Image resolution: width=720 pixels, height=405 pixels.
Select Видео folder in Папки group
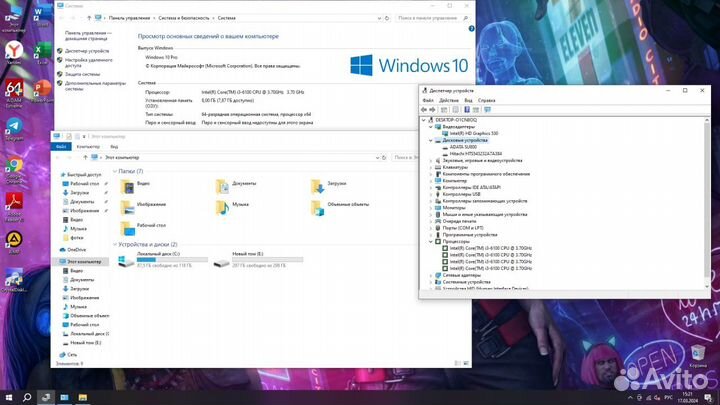135,186
